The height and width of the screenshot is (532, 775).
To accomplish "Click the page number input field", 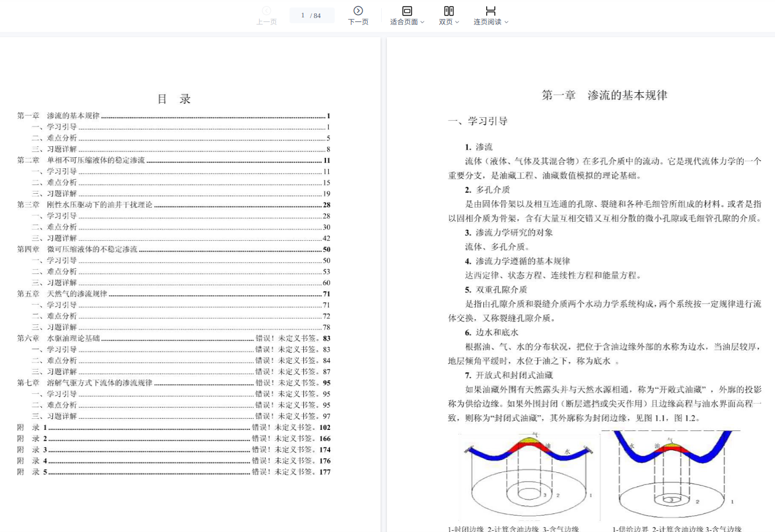I will click(x=303, y=16).
